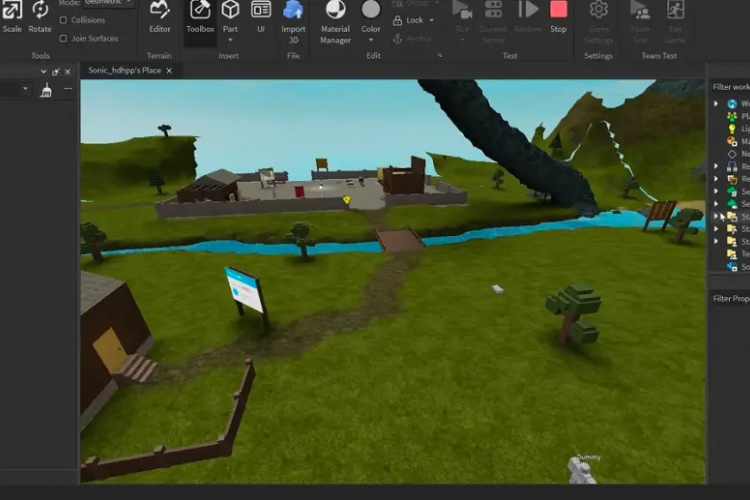The width and height of the screenshot is (750, 500).
Task: Open the Part type dropdown arrow
Action: [230, 40]
